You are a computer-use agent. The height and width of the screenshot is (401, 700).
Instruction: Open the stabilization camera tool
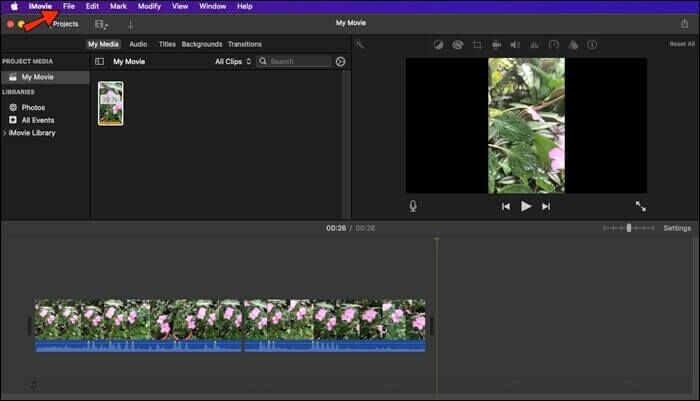click(x=496, y=45)
